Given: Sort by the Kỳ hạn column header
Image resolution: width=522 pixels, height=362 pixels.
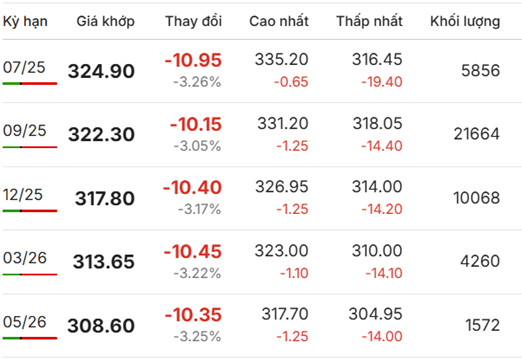Looking at the screenshot, I should [x=25, y=21].
